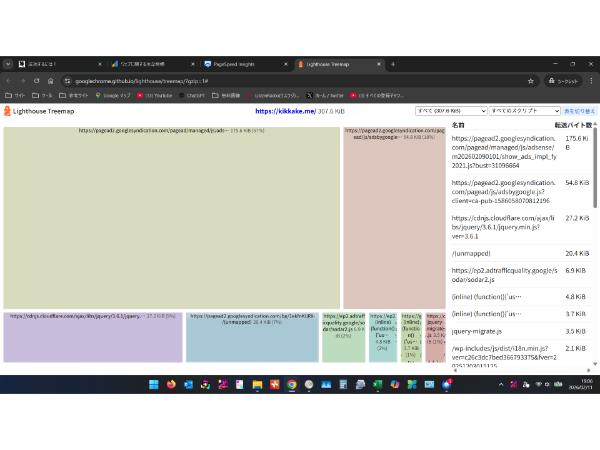Open the bundle selector dropdown showing 307.6 KiB
The image size is (600, 450).
tap(451, 111)
